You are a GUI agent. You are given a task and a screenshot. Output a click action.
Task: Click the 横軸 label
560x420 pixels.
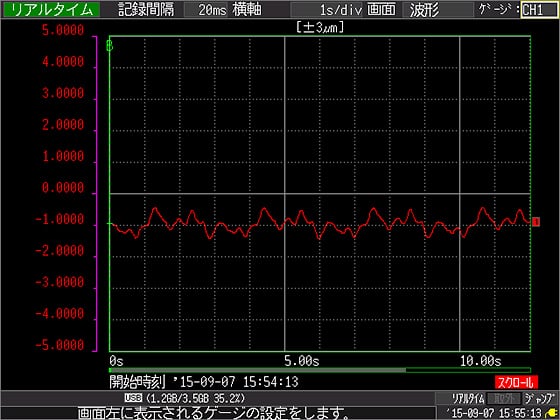tap(247, 10)
